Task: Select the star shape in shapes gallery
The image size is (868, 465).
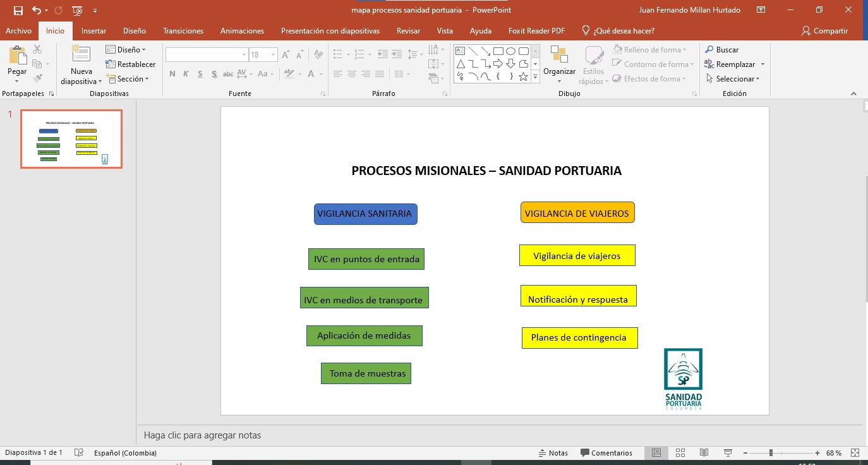Action: pos(523,77)
